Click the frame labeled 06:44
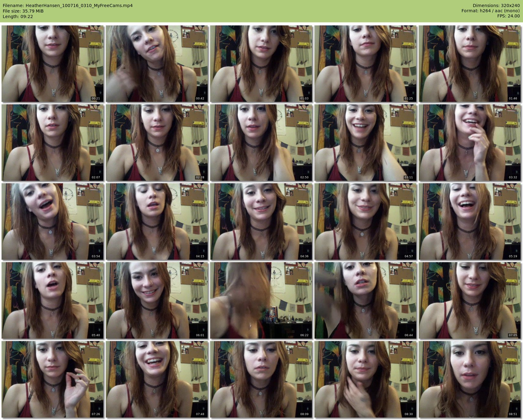 click(365, 300)
